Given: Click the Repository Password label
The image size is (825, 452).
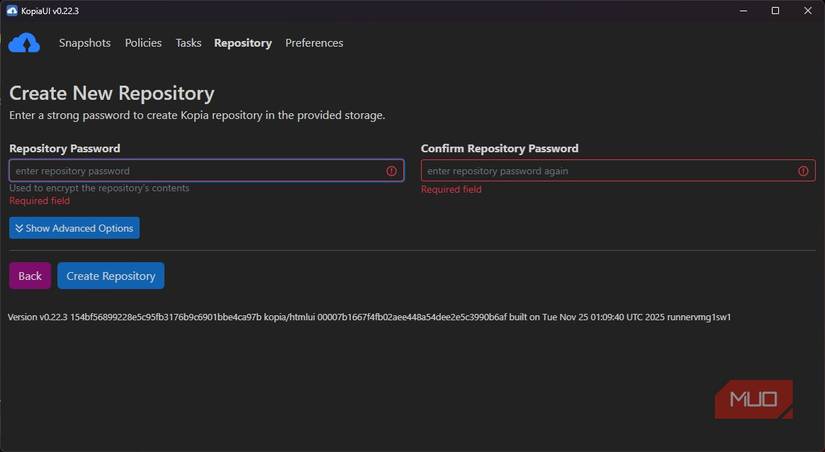Looking at the screenshot, I should [x=65, y=148].
